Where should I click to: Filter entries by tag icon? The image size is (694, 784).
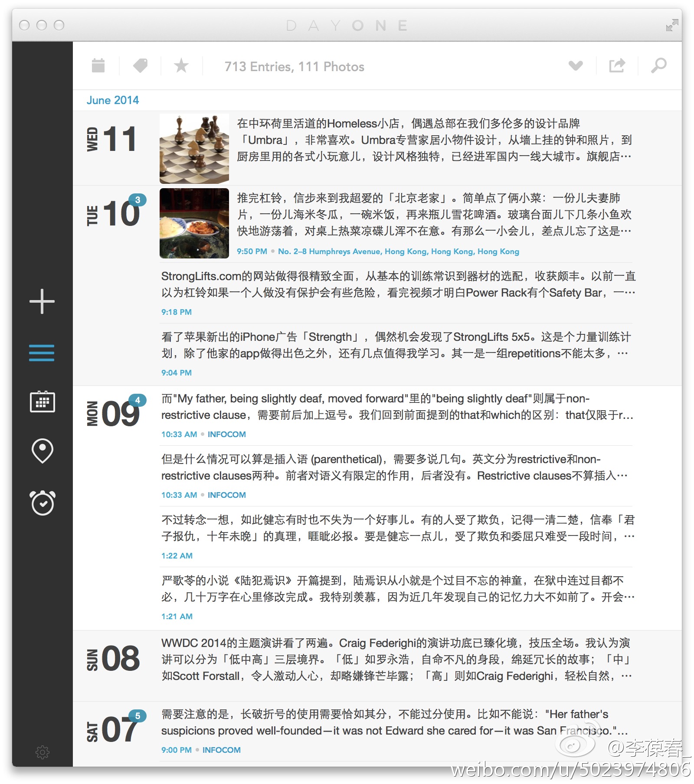(140, 66)
